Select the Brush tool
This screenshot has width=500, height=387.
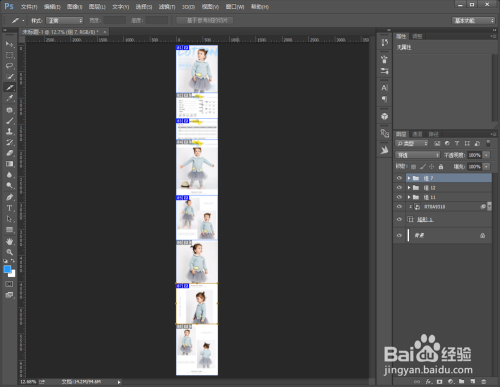pos(9,121)
